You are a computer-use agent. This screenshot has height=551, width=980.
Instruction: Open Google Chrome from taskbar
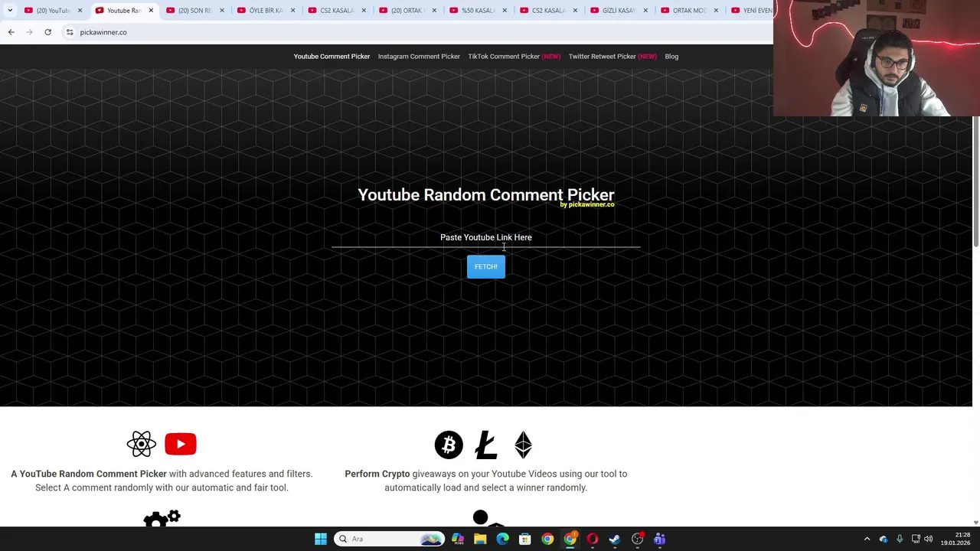(x=547, y=539)
